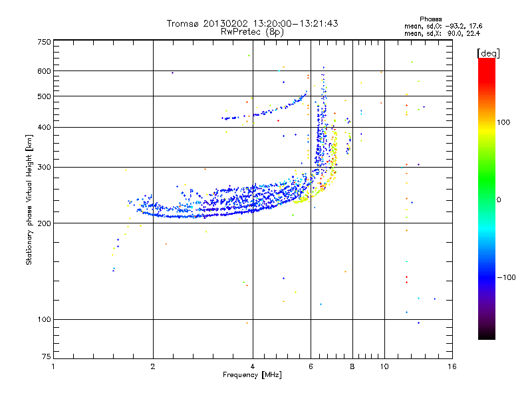Click the y-axis tick label '300'
532x399 pixels.
(x=45, y=168)
